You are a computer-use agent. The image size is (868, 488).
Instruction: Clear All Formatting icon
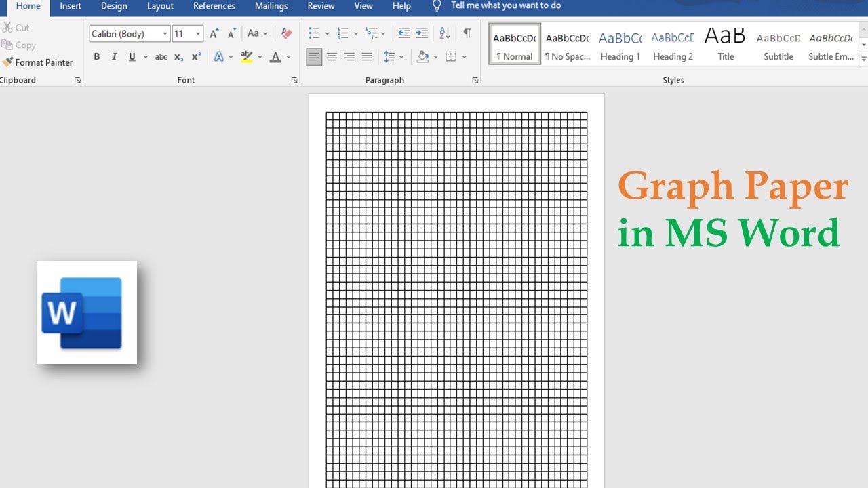[x=286, y=33]
